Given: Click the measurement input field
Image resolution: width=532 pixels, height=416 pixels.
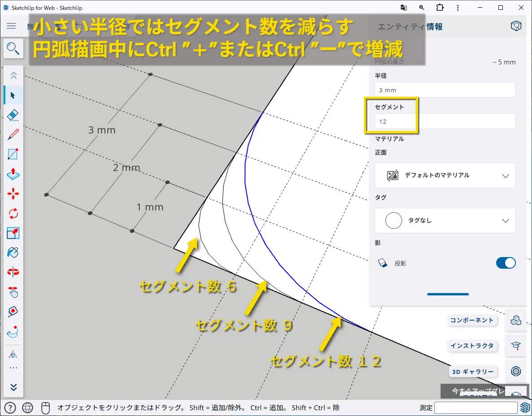Looking at the screenshot, I should tap(476, 407).
